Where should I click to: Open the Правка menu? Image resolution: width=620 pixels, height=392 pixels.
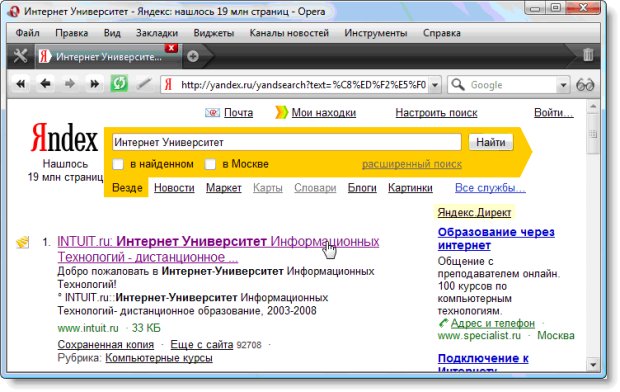(72, 33)
